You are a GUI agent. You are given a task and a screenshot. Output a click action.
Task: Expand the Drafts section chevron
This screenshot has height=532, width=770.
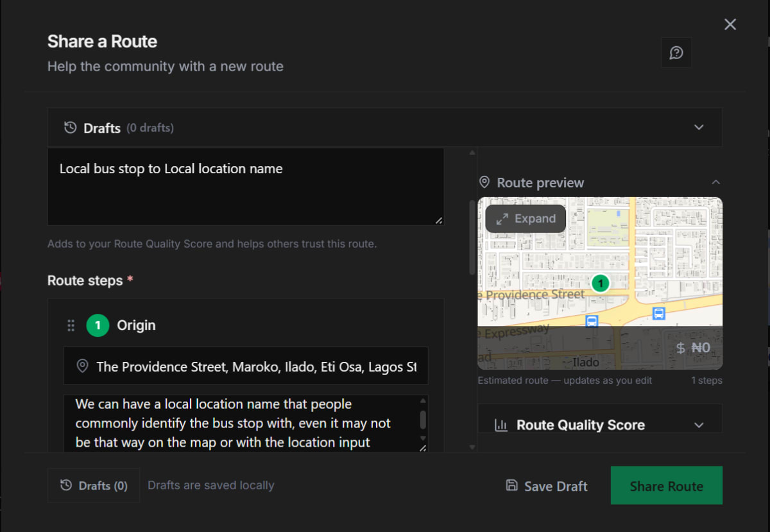pos(699,127)
